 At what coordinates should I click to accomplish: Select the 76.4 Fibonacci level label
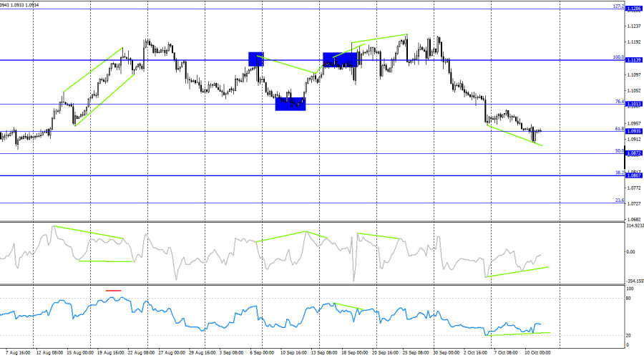pyautogui.click(x=620, y=102)
